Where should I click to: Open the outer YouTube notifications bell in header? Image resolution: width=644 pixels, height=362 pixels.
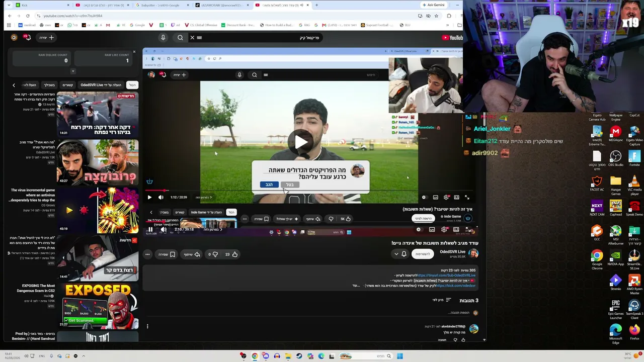click(27, 38)
